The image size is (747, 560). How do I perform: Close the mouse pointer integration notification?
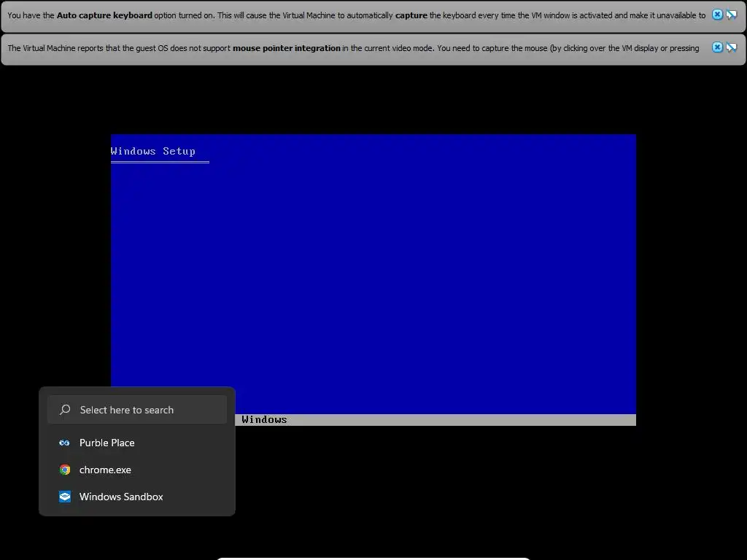(x=717, y=47)
